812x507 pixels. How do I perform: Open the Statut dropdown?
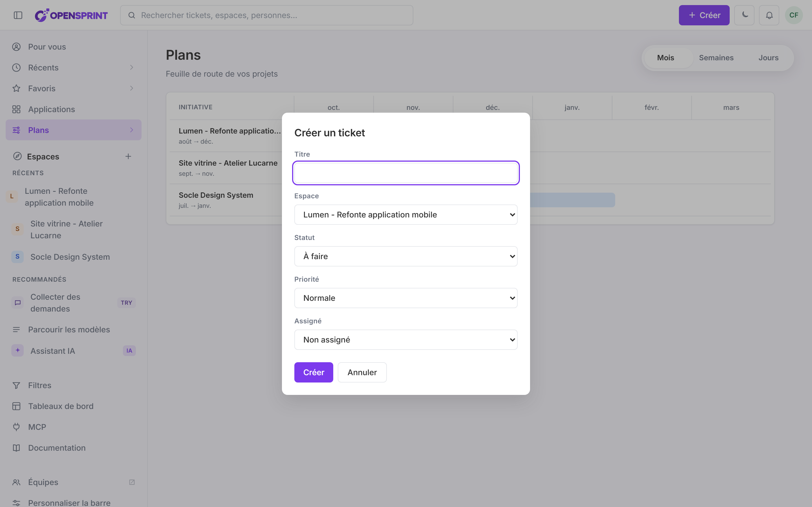point(406,256)
